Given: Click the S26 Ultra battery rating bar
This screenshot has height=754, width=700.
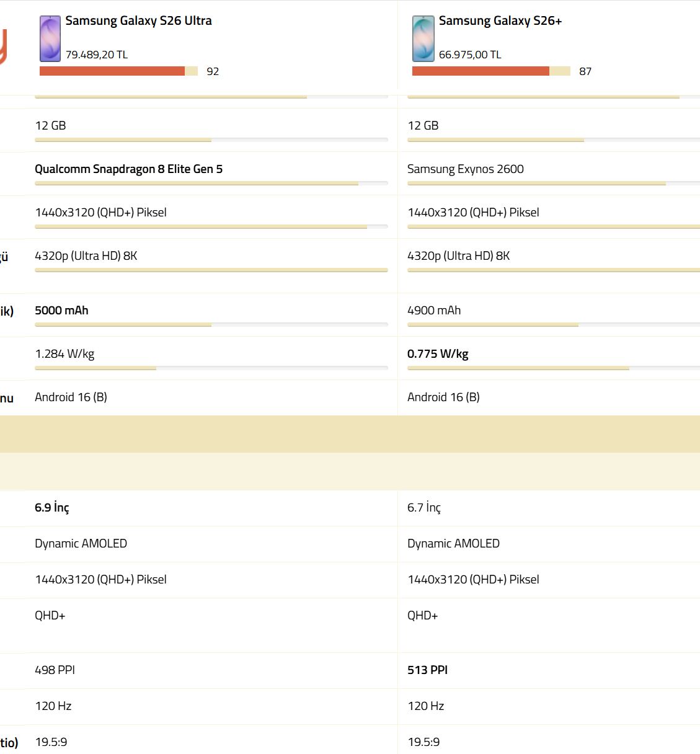Looking at the screenshot, I should (x=211, y=325).
